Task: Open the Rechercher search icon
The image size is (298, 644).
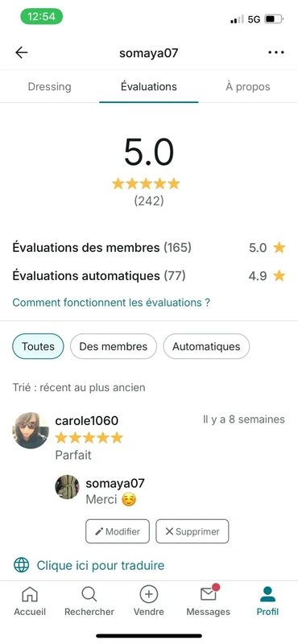Action: point(89,594)
